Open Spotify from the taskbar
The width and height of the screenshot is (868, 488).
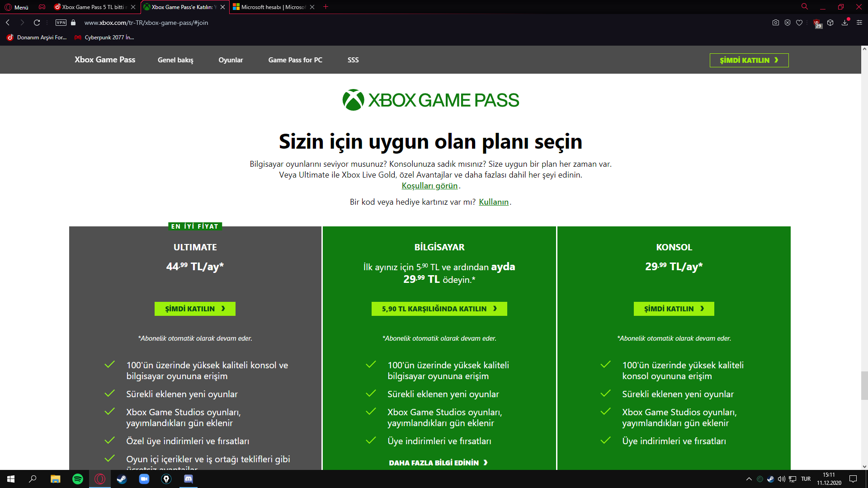point(78,479)
